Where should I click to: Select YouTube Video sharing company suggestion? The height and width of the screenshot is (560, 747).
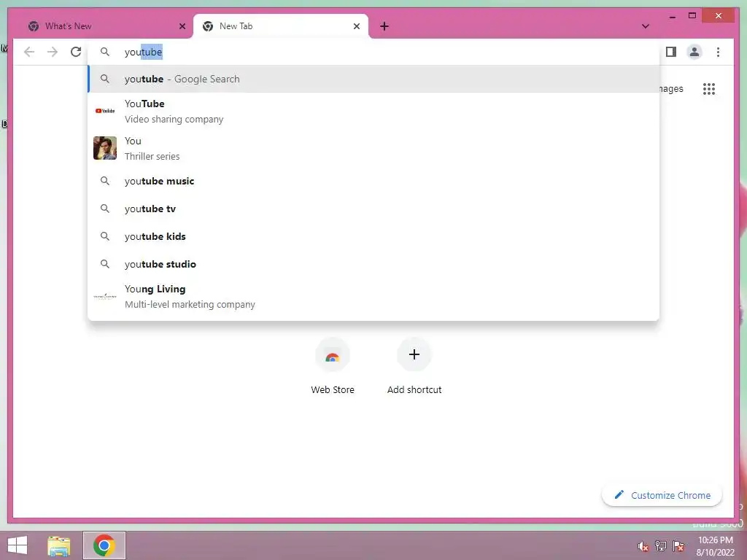373,111
